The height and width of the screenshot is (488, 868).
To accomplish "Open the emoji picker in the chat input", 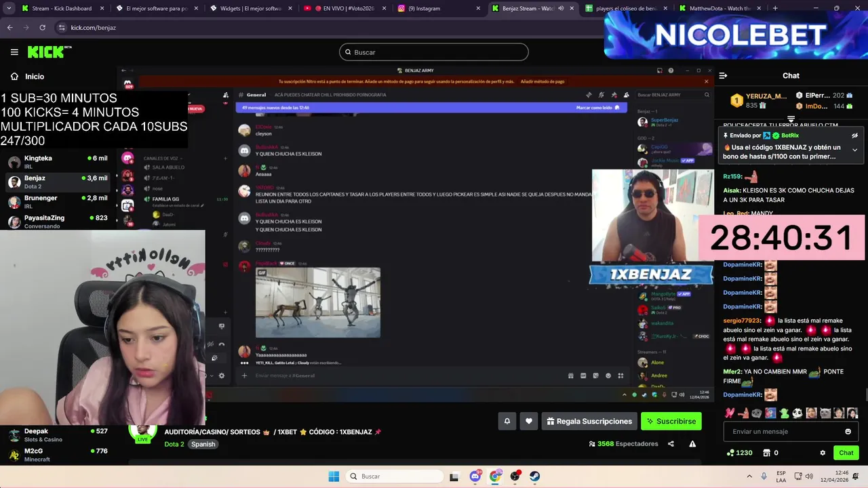I will [848, 432].
